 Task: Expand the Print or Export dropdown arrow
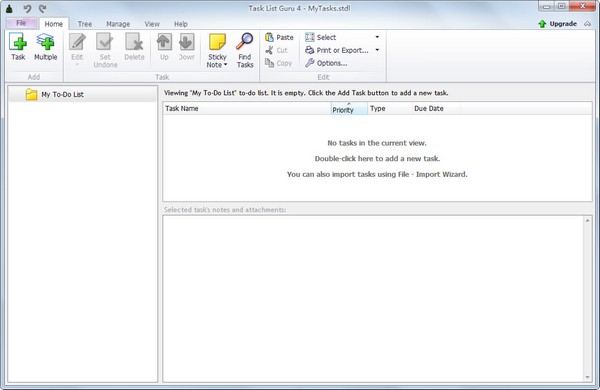tap(377, 50)
